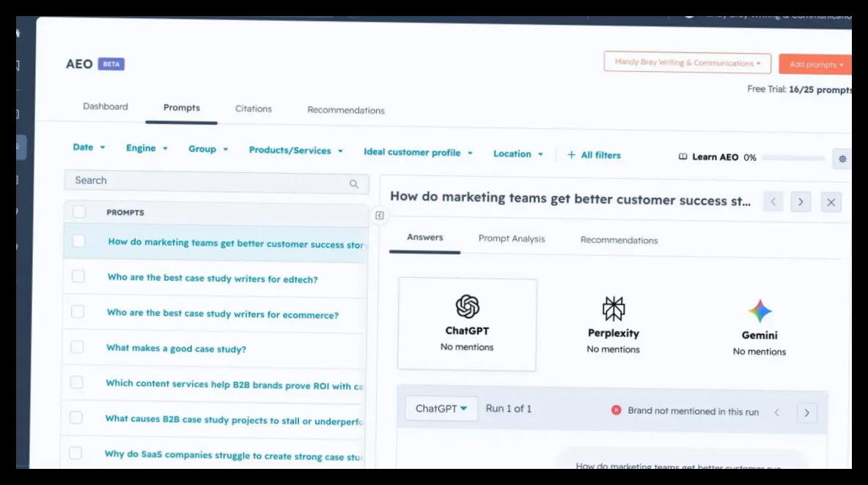Image resolution: width=868 pixels, height=485 pixels.
Task: Check 'What makes a good case study?' checkbox
Action: pyautogui.click(x=77, y=347)
